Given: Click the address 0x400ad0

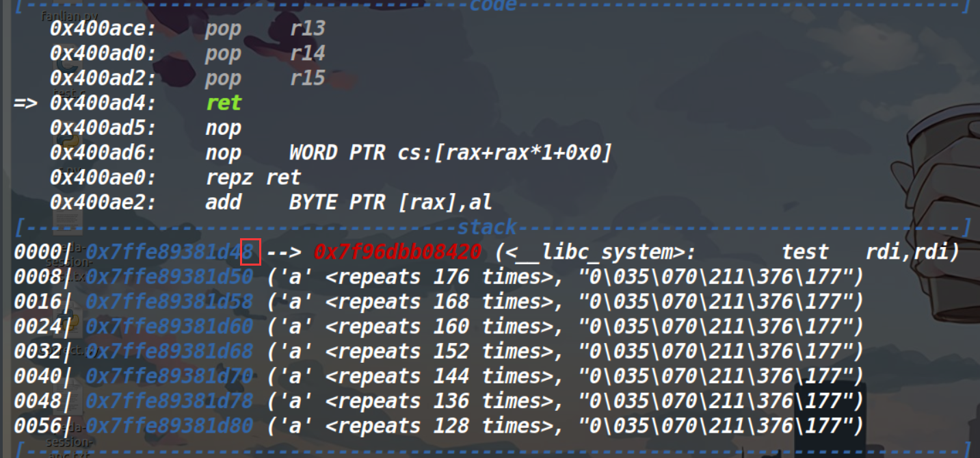Looking at the screenshot, I should point(103,53).
